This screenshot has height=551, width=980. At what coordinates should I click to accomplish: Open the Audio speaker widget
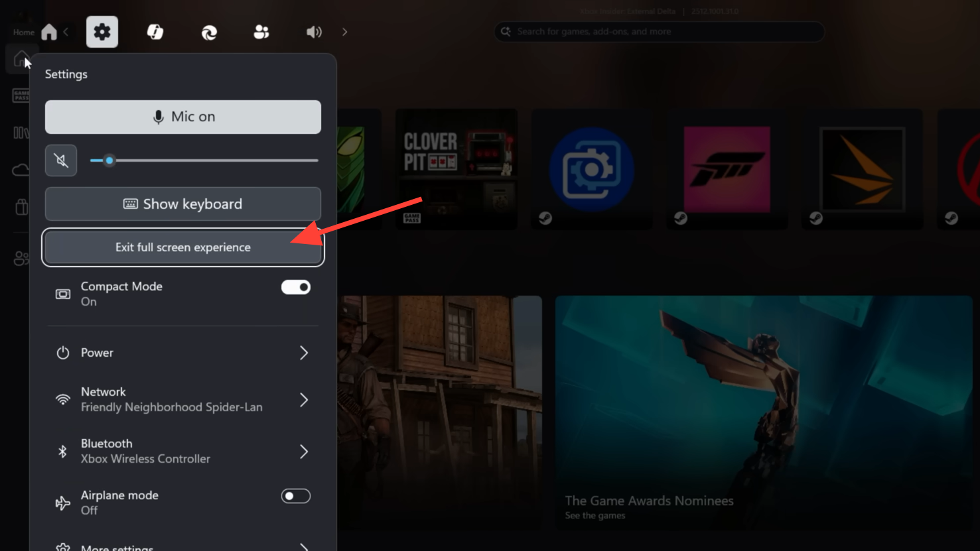point(314,32)
